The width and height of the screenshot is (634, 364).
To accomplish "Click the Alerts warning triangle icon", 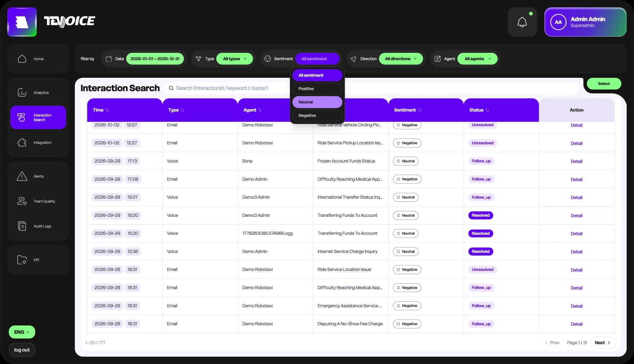I will (x=22, y=176).
